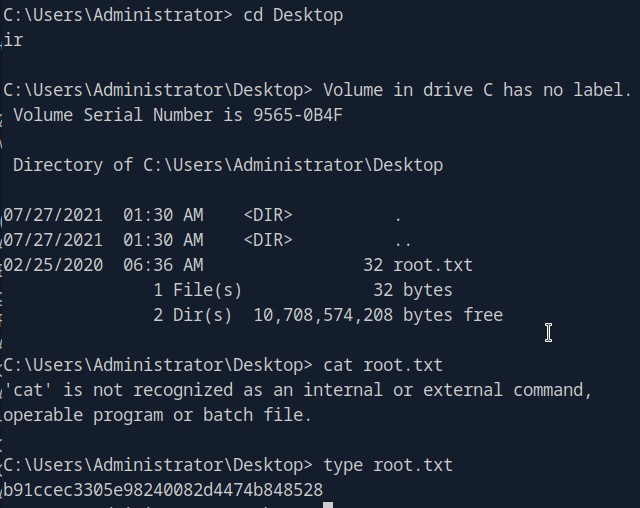Viewport: 640px width, 508px height.
Task: Click the 'type root.txt' command
Action: [388, 465]
